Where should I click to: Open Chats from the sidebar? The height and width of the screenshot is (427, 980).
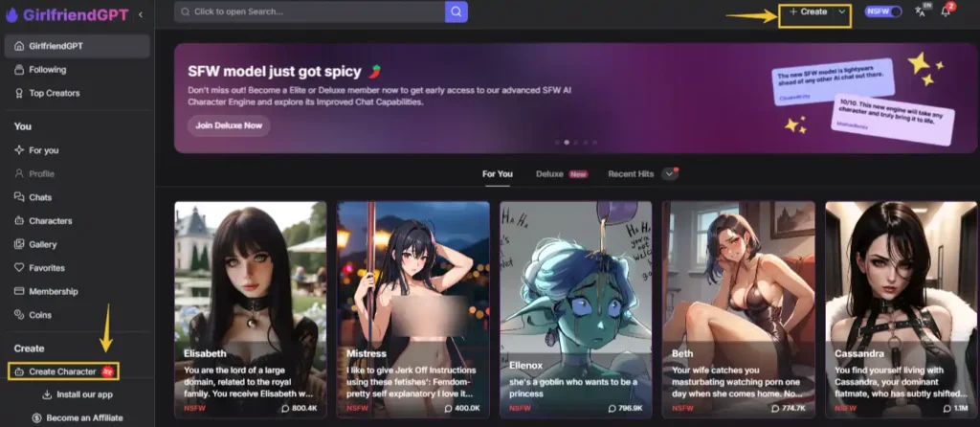(40, 197)
